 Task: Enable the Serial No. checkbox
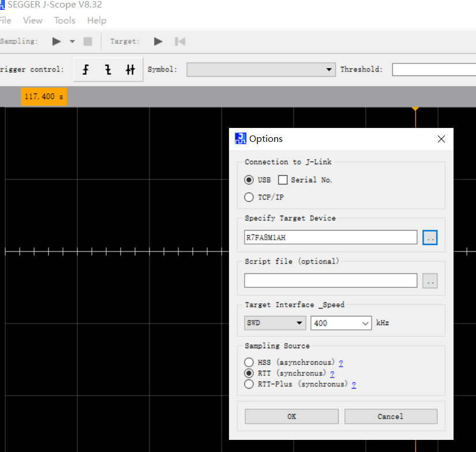(282, 180)
